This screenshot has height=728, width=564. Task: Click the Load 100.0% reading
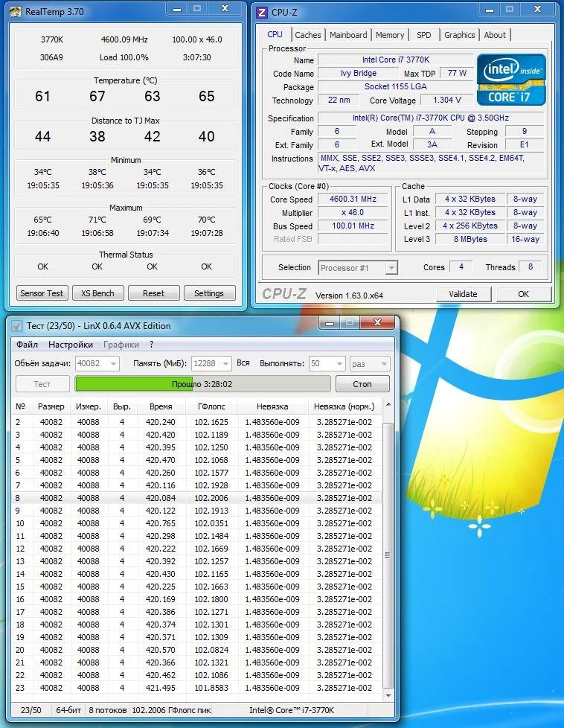(124, 57)
